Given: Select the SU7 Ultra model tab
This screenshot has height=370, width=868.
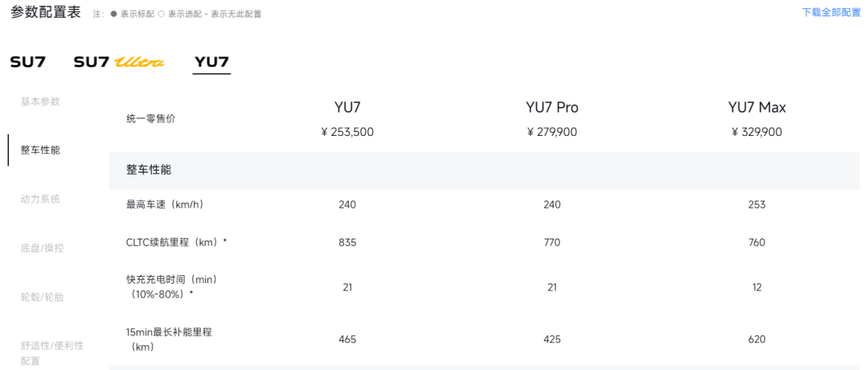Looking at the screenshot, I should click(119, 62).
